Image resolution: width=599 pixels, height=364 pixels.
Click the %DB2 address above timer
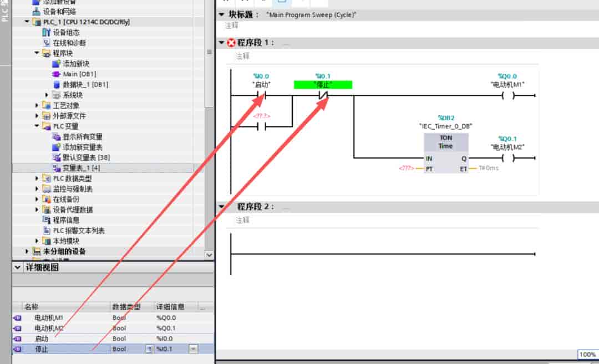[x=446, y=118]
